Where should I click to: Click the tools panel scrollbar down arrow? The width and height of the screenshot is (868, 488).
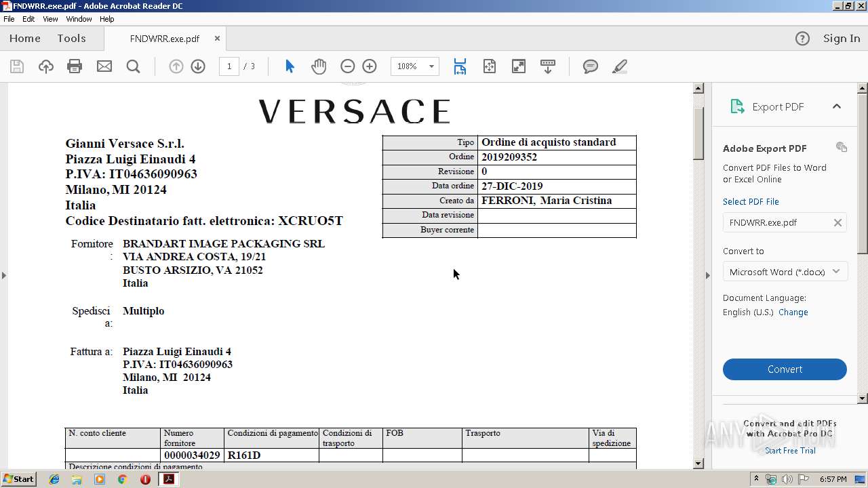coord(863,399)
